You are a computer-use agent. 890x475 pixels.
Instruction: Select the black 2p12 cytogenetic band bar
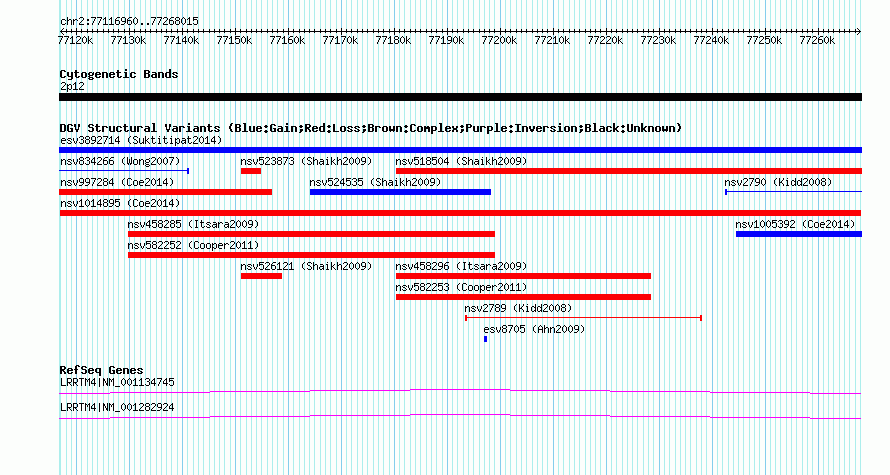coord(460,97)
